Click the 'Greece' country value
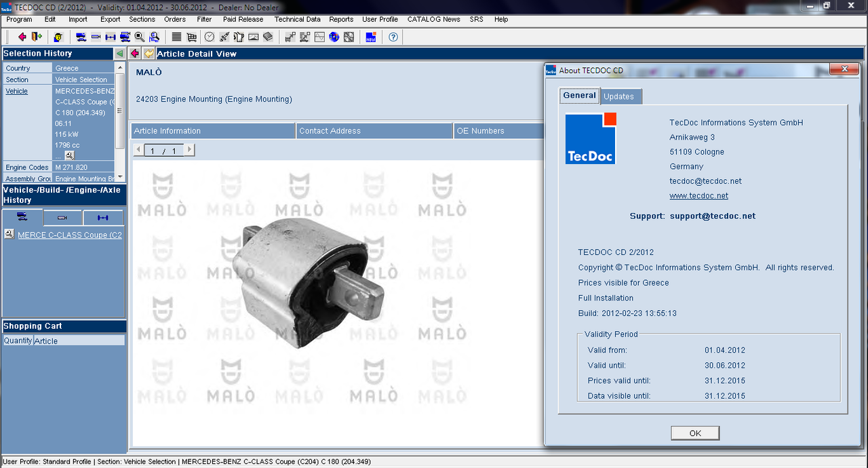Image resolution: width=868 pixels, height=468 pixels. pos(67,68)
